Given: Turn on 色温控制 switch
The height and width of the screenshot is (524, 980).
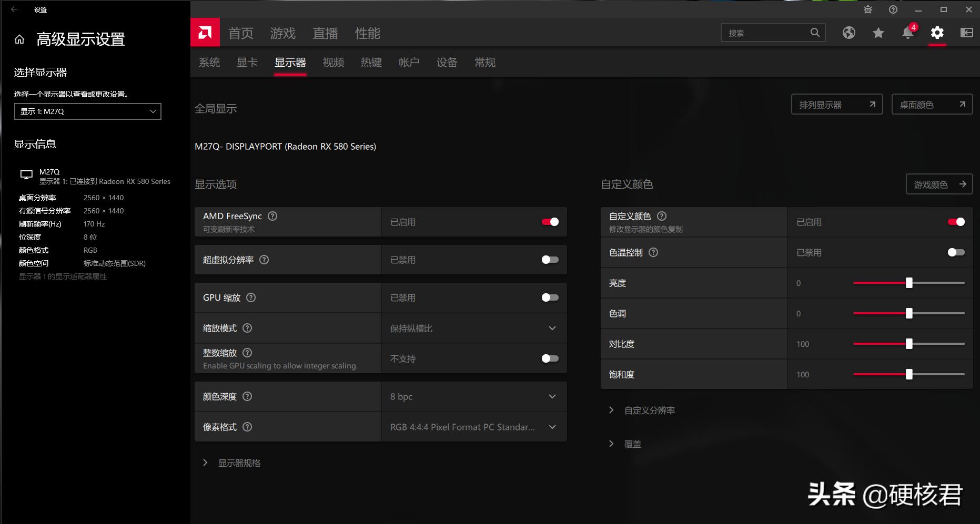Looking at the screenshot, I should (x=956, y=252).
